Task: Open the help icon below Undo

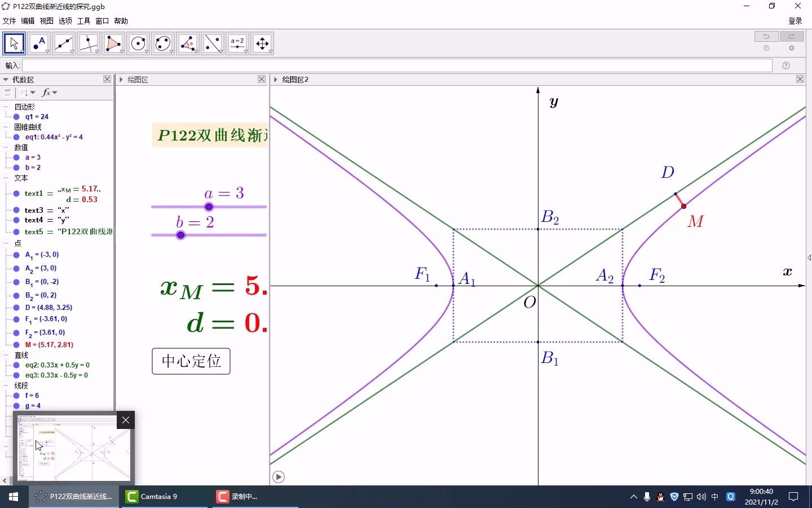Action: pyautogui.click(x=766, y=48)
